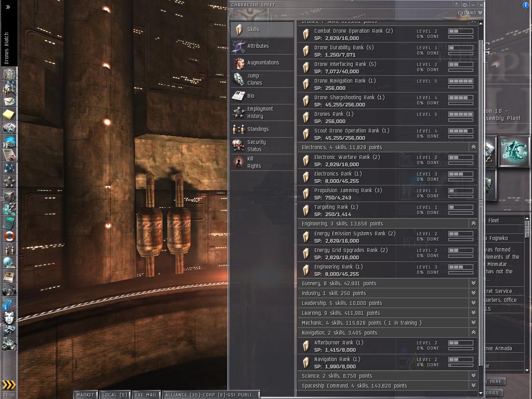Click Drone Navigation skill book icon
532x399 pixels.
(305, 84)
